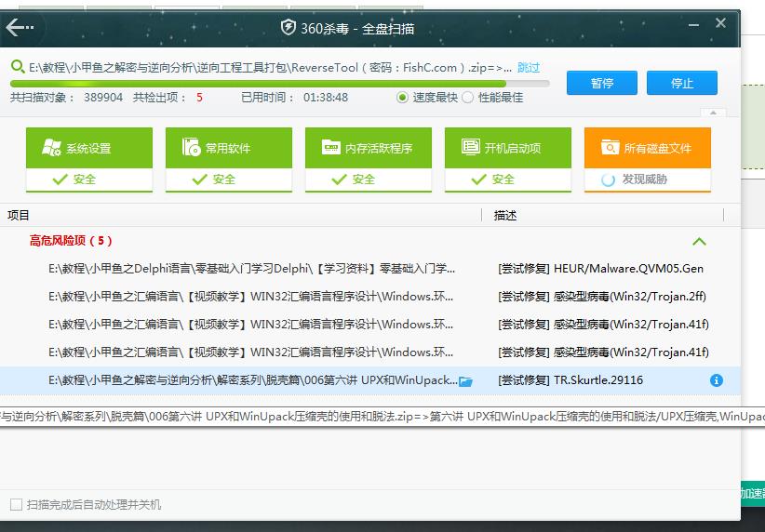Click the 360 shield logo in title
Image resolution: width=765 pixels, height=532 pixels.
tap(289, 27)
